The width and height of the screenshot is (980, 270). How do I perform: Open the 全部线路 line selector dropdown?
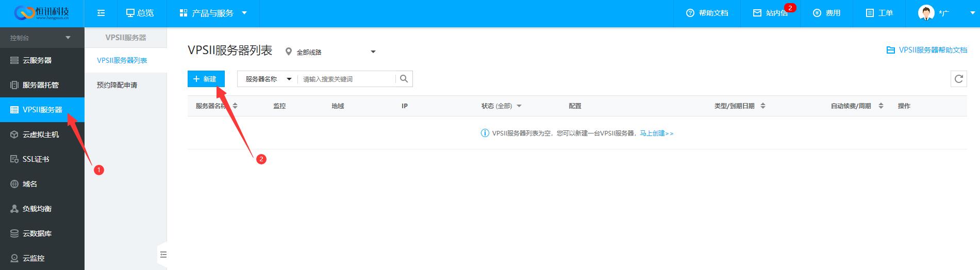[330, 52]
